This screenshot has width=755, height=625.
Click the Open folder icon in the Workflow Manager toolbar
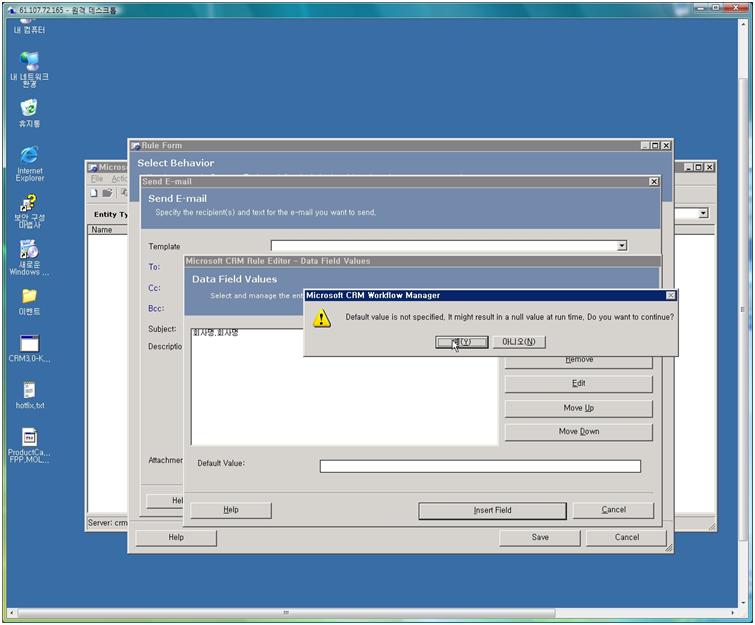click(107, 193)
